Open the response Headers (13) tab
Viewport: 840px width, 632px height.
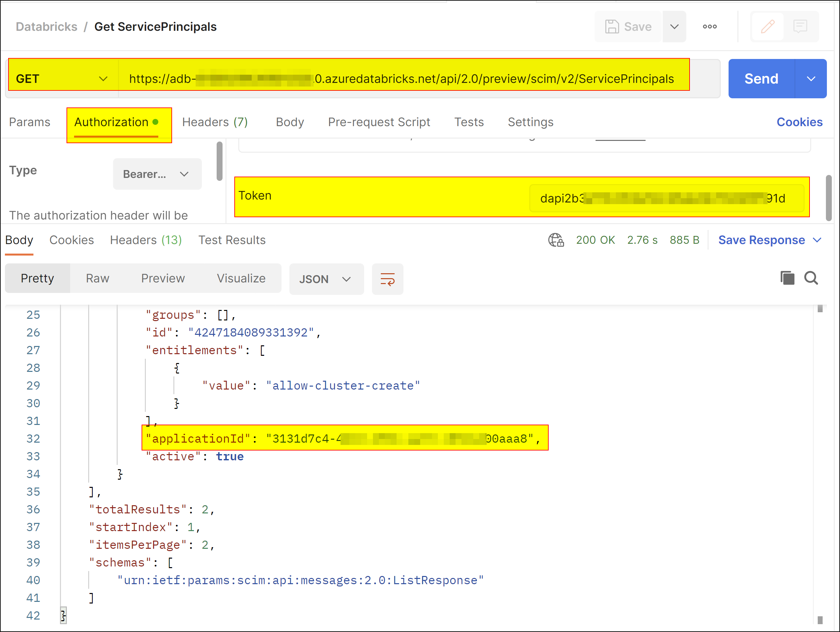(146, 240)
